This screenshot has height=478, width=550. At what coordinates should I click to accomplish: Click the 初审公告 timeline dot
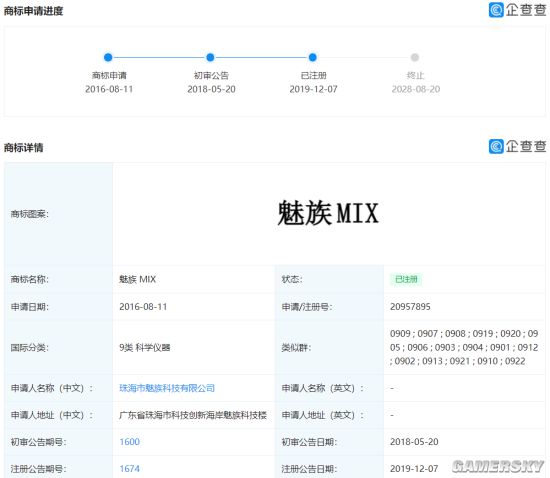tap(210, 57)
